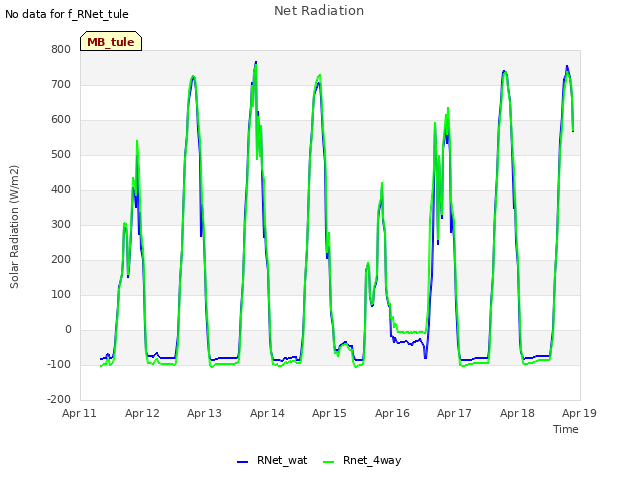Click the -200 y-axis tick label
This screenshot has width=640, height=480.
(59, 399)
